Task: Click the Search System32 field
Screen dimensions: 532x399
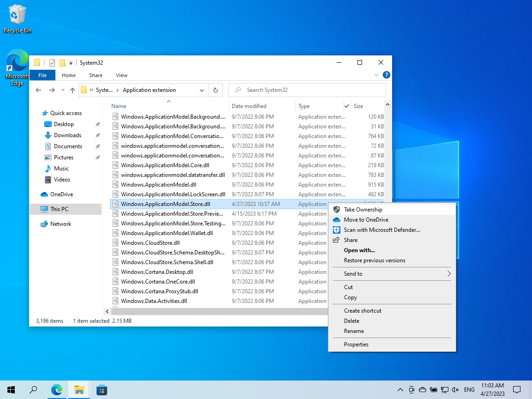Action: [307, 90]
